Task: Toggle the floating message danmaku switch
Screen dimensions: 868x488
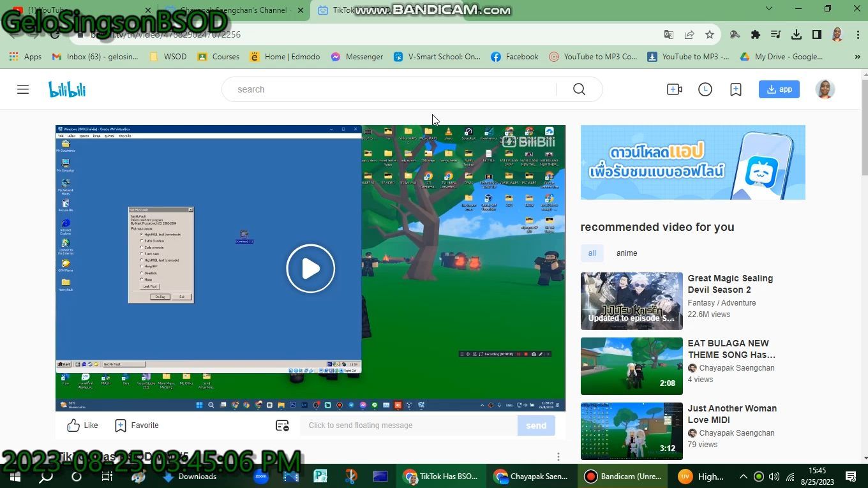Action: (x=282, y=425)
